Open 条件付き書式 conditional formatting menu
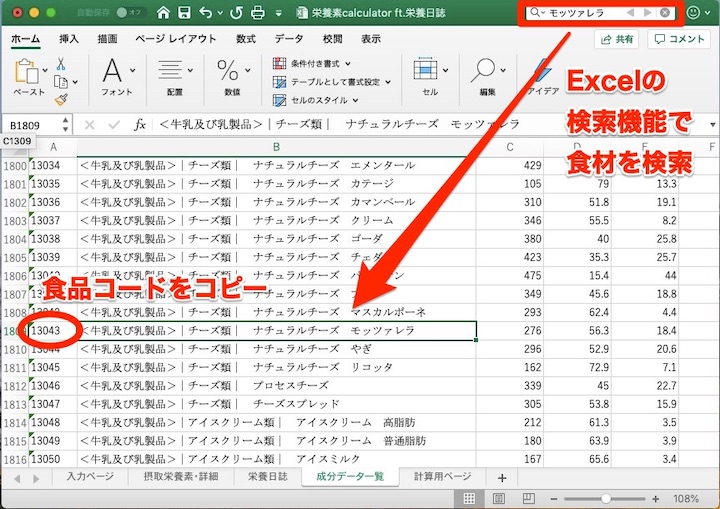Image resolution: width=720 pixels, height=509 pixels. tap(312, 63)
